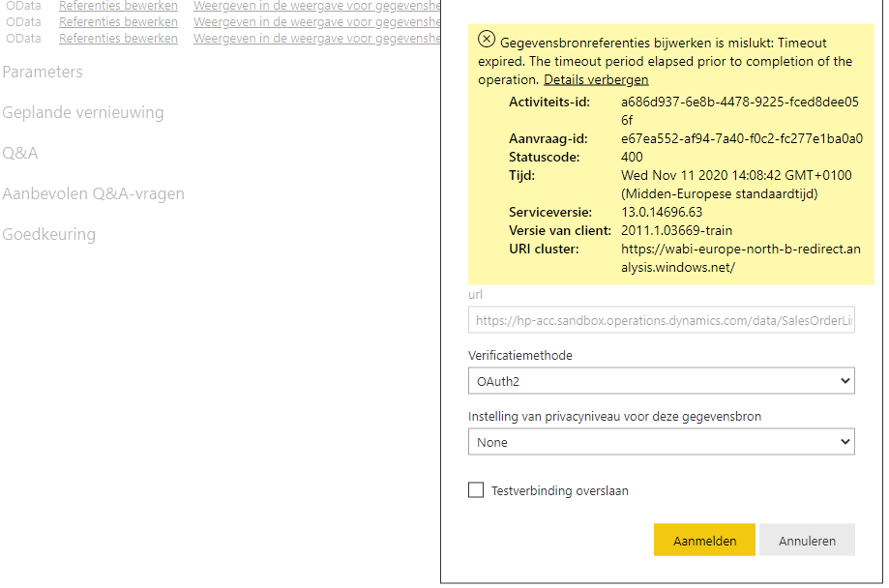
Task: Expand the Goedkeuring section
Action: tap(48, 235)
